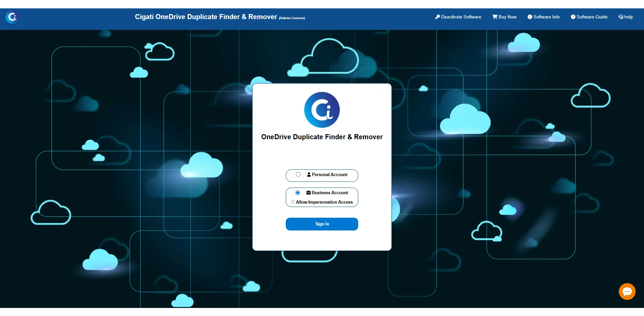Click the info icon beside Software Info

pos(530,17)
